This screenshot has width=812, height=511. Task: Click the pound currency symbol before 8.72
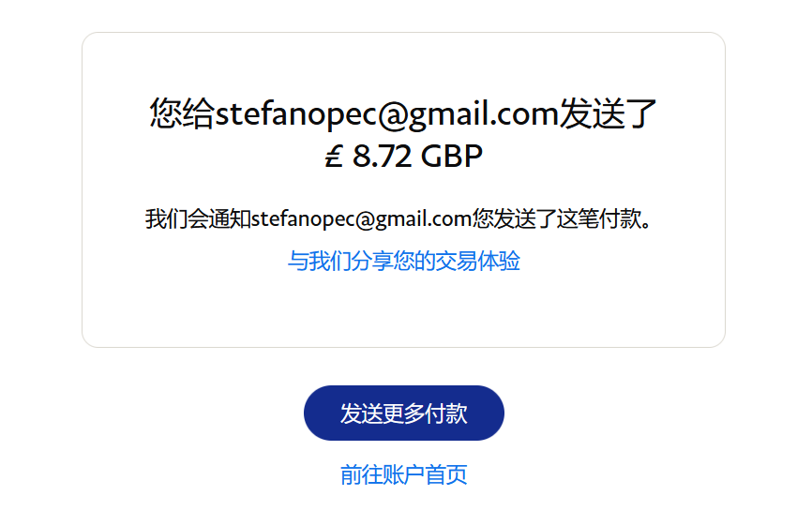pyautogui.click(x=334, y=156)
